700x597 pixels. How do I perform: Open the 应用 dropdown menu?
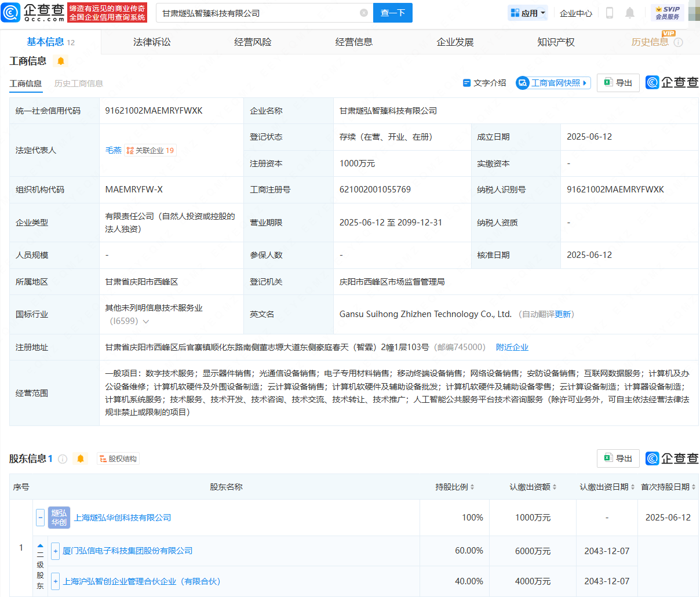528,13
